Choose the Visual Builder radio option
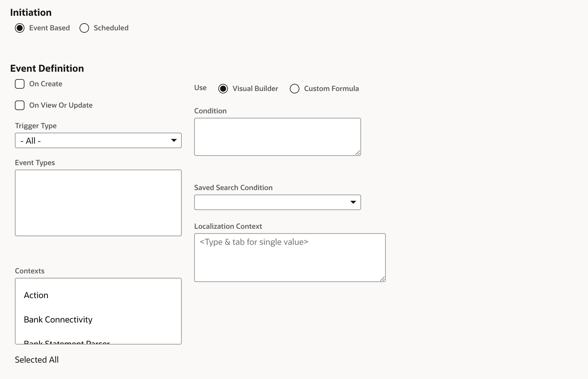 coord(223,89)
